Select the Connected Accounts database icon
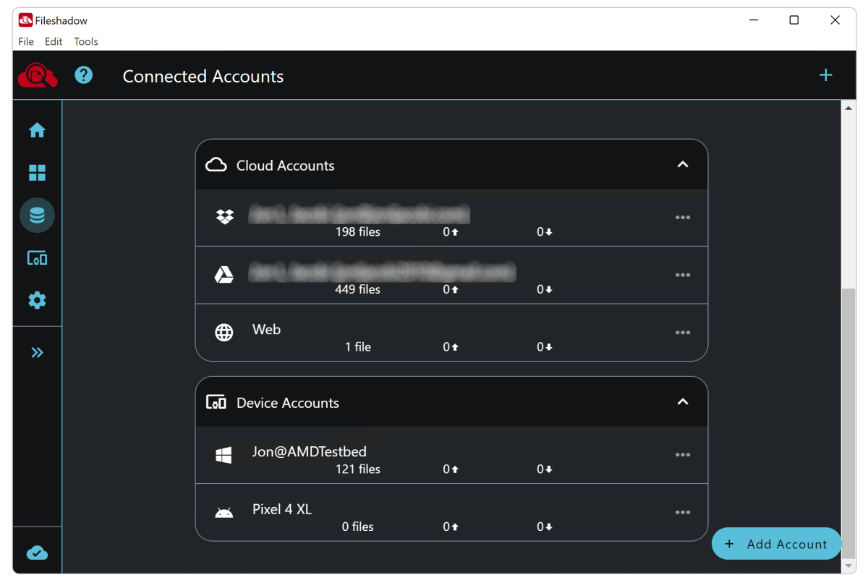Image resolution: width=868 pixels, height=588 pixels. [x=37, y=216]
